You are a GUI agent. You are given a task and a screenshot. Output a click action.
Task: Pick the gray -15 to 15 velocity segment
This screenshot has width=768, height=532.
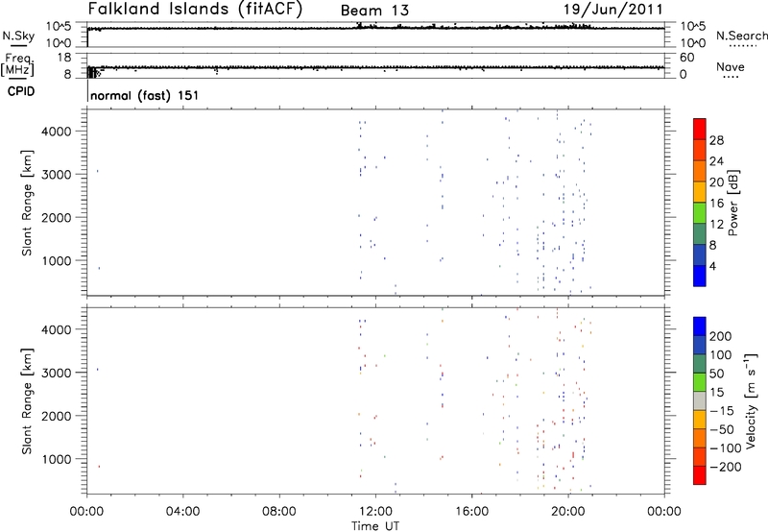pyautogui.click(x=700, y=401)
